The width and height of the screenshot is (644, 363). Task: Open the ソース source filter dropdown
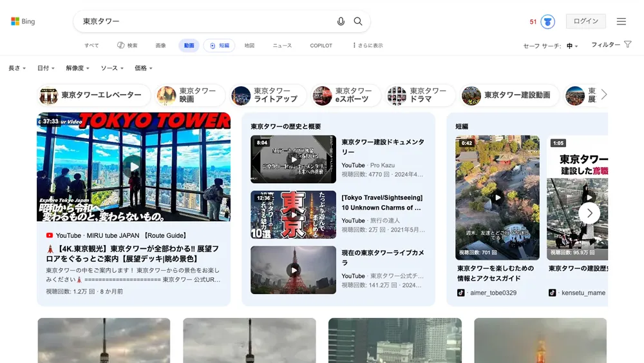click(112, 68)
